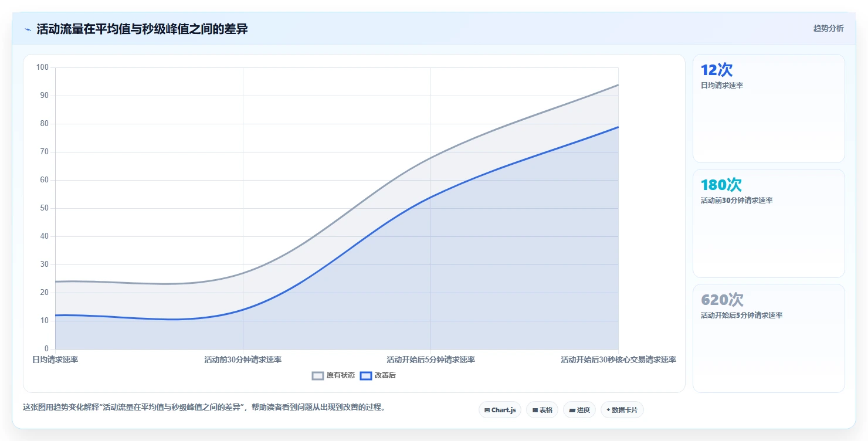Open the 620次 data card
Viewport: 868px width, 441px height.
click(769, 338)
